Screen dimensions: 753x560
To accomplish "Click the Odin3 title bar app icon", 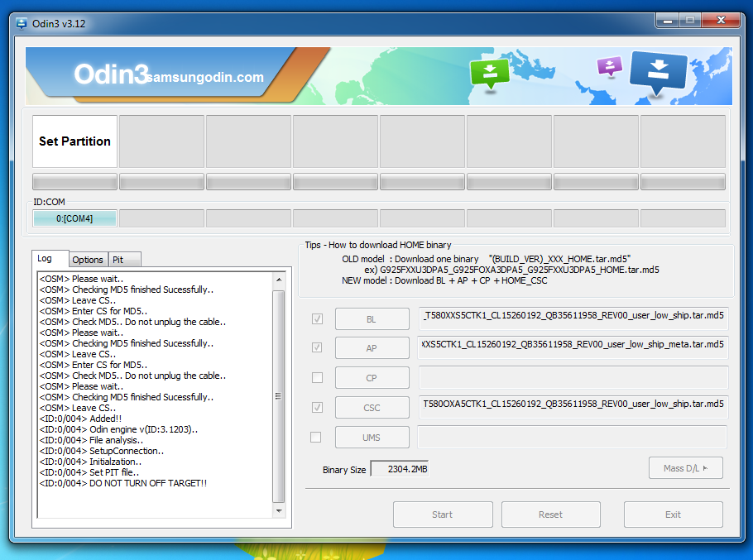I will click(x=22, y=23).
